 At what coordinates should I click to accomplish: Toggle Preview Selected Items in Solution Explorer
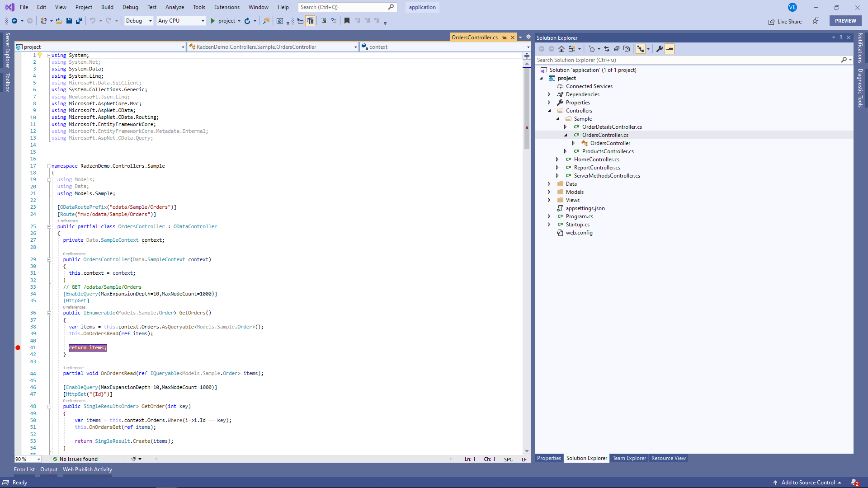coord(670,49)
